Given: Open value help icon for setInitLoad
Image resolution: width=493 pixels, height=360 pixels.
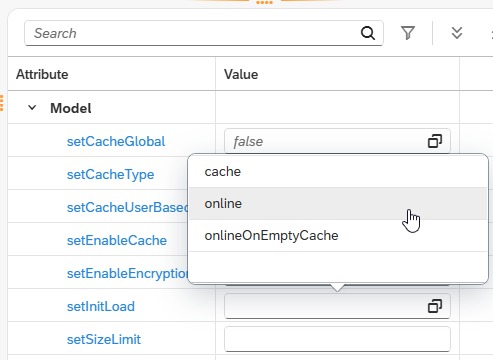Looking at the screenshot, I should [435, 306].
